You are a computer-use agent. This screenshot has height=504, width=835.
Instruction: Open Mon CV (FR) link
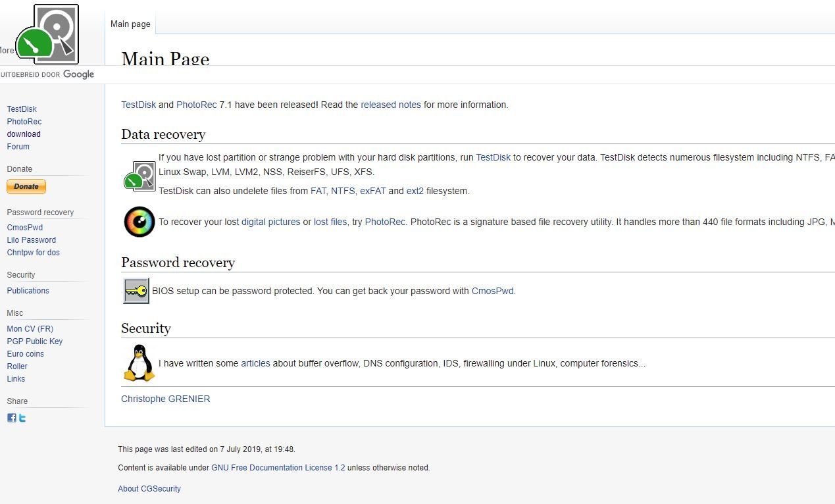30,329
